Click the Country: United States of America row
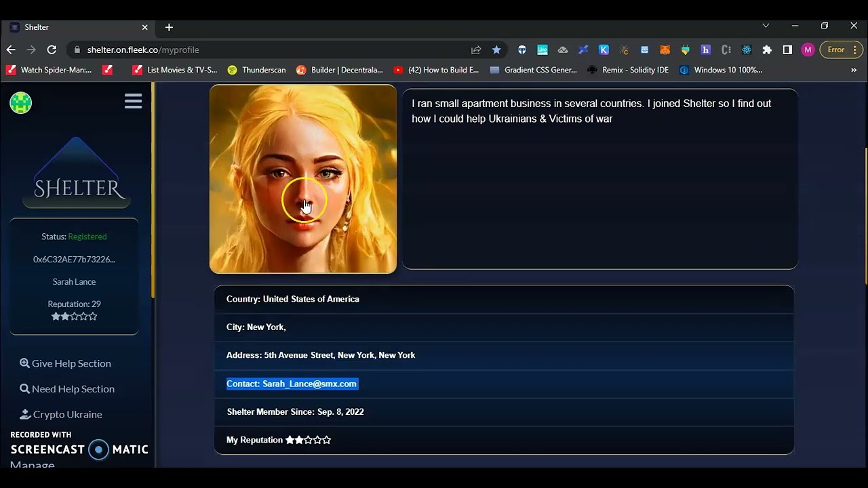Viewport: 868px width, 488px height. (504, 299)
